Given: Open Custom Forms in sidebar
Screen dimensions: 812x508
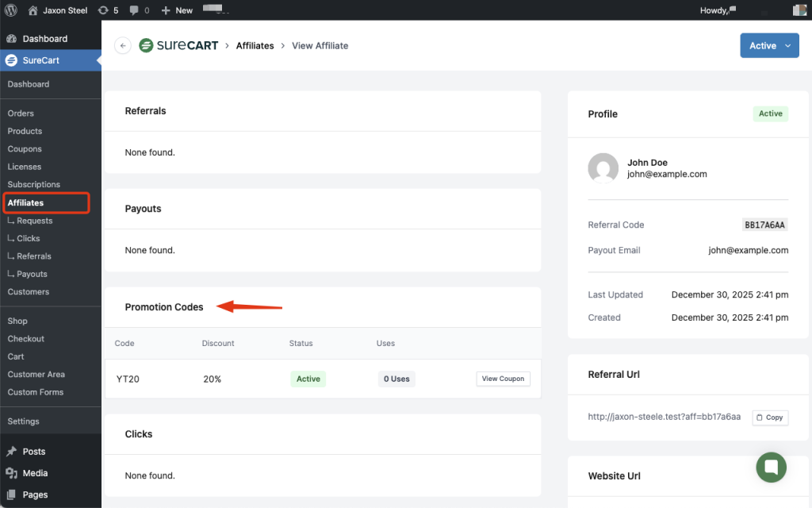Looking at the screenshot, I should [x=35, y=392].
